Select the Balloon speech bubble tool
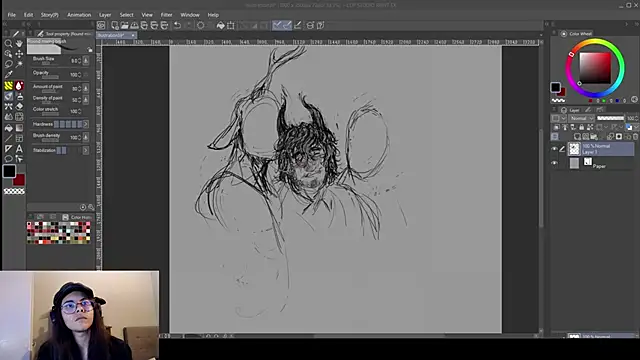 point(8,159)
